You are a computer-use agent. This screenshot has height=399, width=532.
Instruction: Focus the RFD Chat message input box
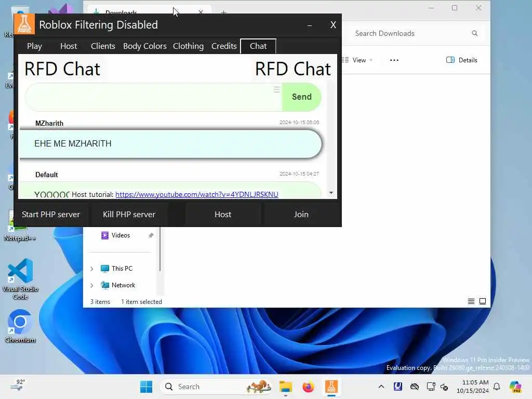point(153,97)
